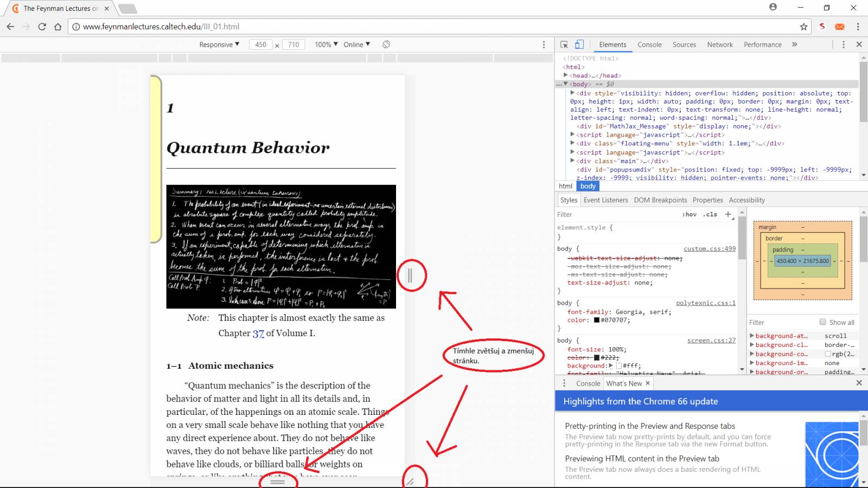Grab the viewport right-edge width handle
Screen dimensions: 868x488
click(410, 275)
